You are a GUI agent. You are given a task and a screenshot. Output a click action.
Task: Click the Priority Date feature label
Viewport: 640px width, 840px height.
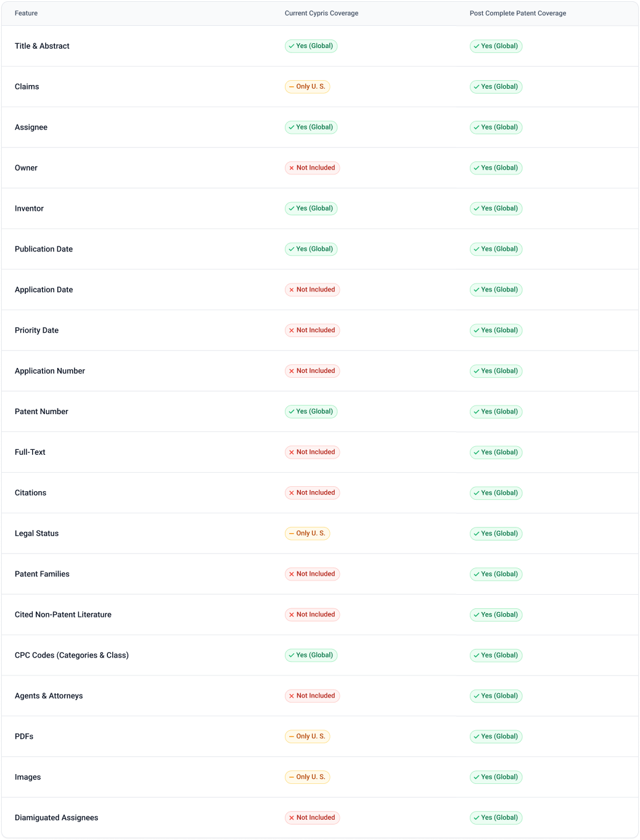coord(36,330)
